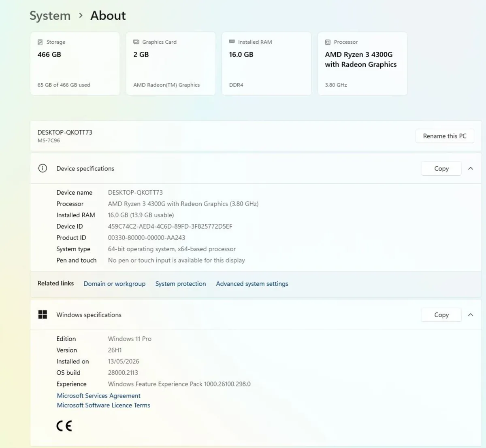Viewport: 486px width, 448px height.
Task: Click the Device specifications heading
Action: point(85,168)
